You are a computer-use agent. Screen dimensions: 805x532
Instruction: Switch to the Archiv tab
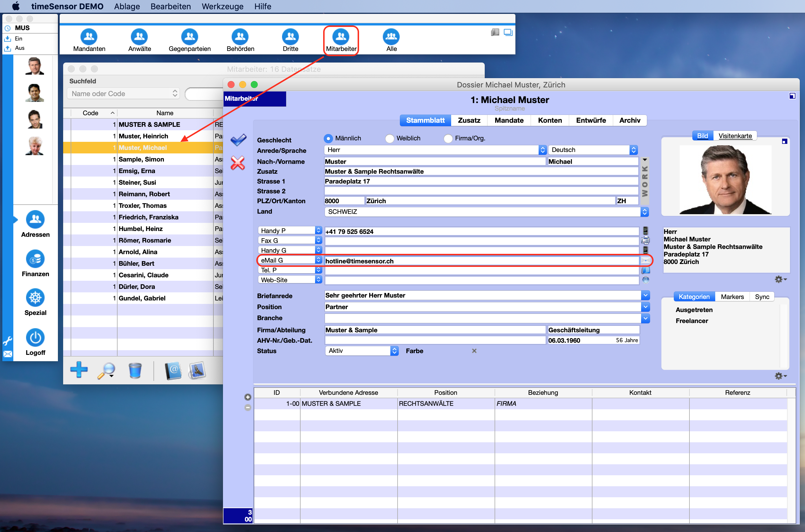coord(630,120)
